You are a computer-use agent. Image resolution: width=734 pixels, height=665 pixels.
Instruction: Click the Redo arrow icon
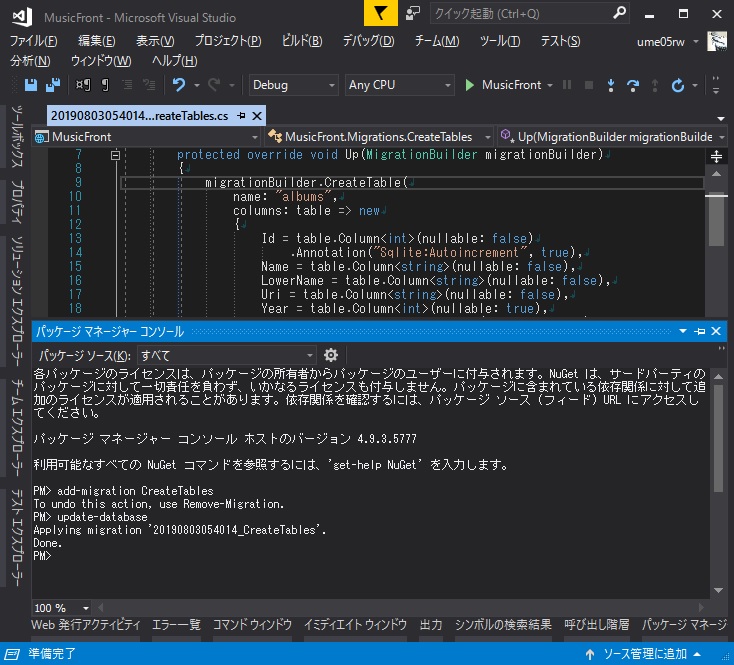coord(214,85)
